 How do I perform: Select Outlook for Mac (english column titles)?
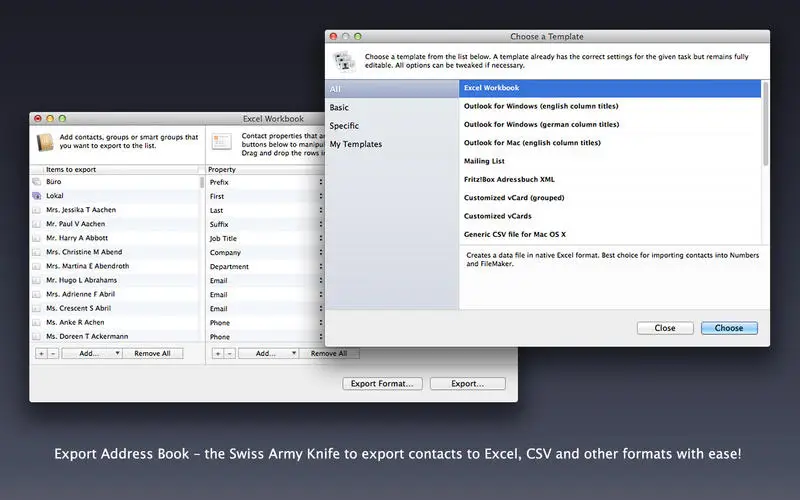tap(610, 143)
